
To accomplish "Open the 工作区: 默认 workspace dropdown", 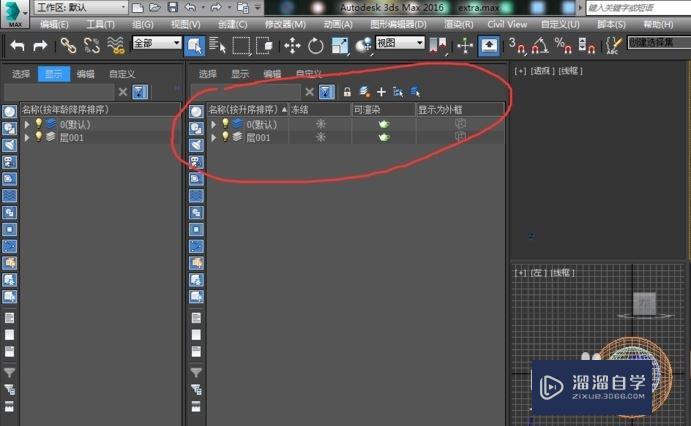I will pos(82,7).
